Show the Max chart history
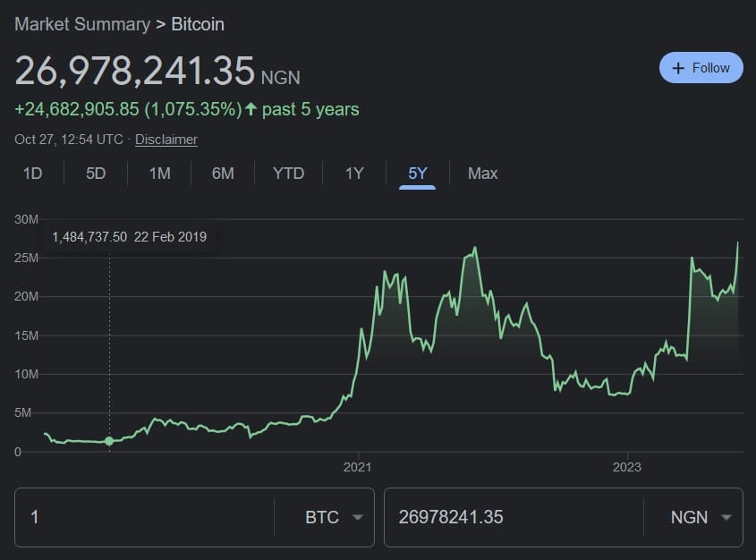Screen dimensions: 756x560 pos(482,173)
